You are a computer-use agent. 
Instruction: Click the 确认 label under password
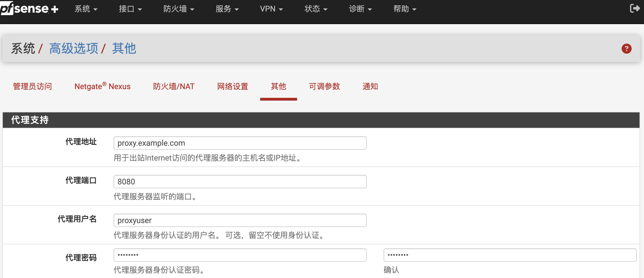click(x=391, y=270)
